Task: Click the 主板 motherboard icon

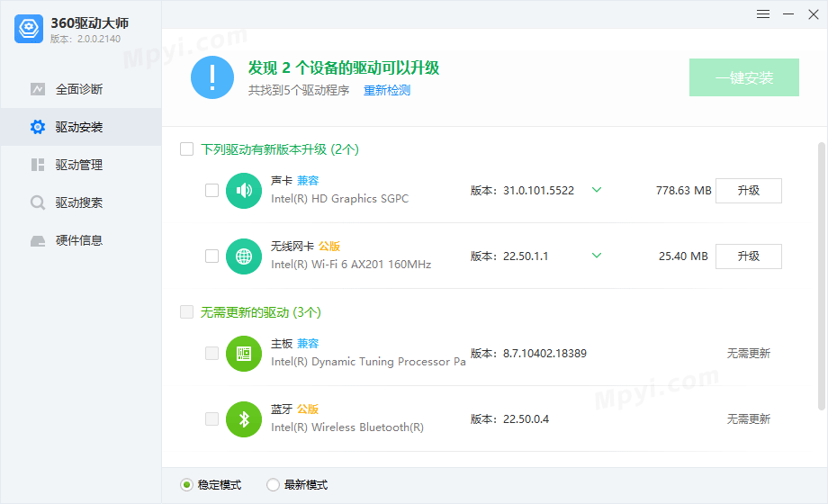Action: pos(244,354)
